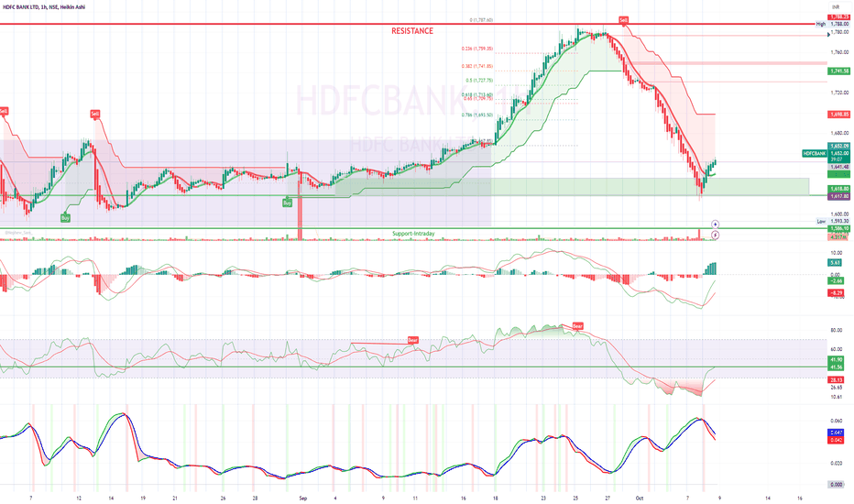Image resolution: width=854 pixels, height=504 pixels.
Task: Click the RESISTANCE line label
Action: [412, 31]
